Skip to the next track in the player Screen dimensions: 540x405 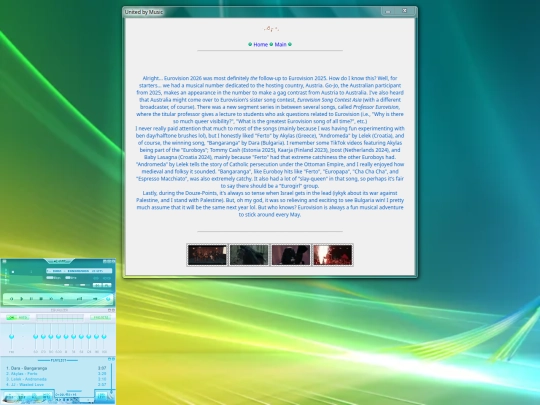coord(51,299)
